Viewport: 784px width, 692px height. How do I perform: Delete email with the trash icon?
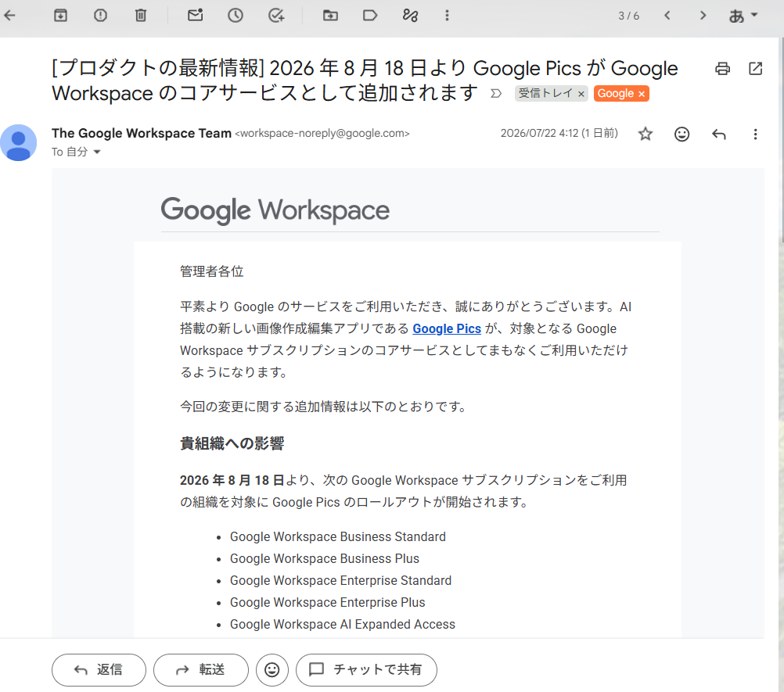click(141, 16)
